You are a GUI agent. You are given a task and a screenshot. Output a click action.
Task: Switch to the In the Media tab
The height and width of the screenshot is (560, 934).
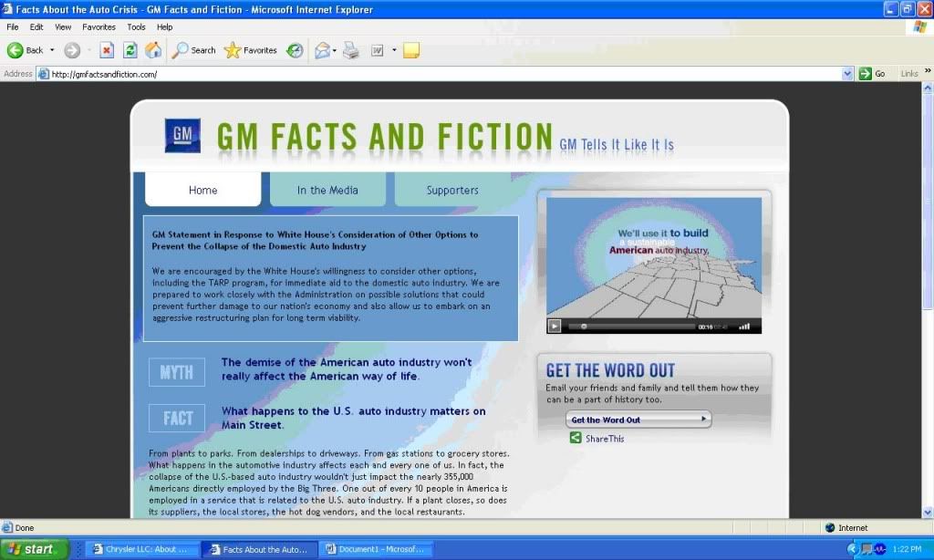pos(327,190)
